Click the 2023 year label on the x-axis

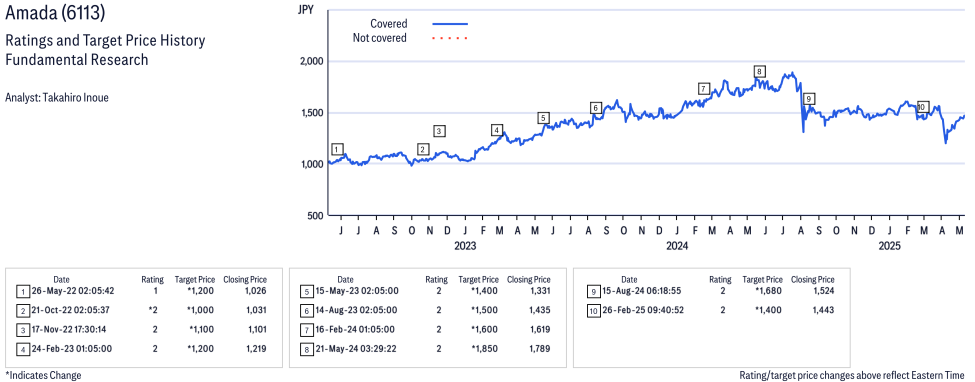click(x=464, y=246)
